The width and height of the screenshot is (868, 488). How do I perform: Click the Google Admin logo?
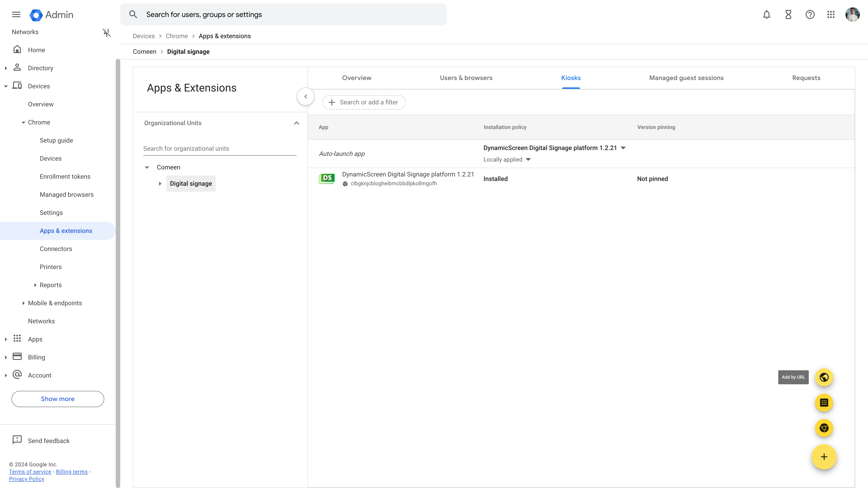[x=51, y=15]
